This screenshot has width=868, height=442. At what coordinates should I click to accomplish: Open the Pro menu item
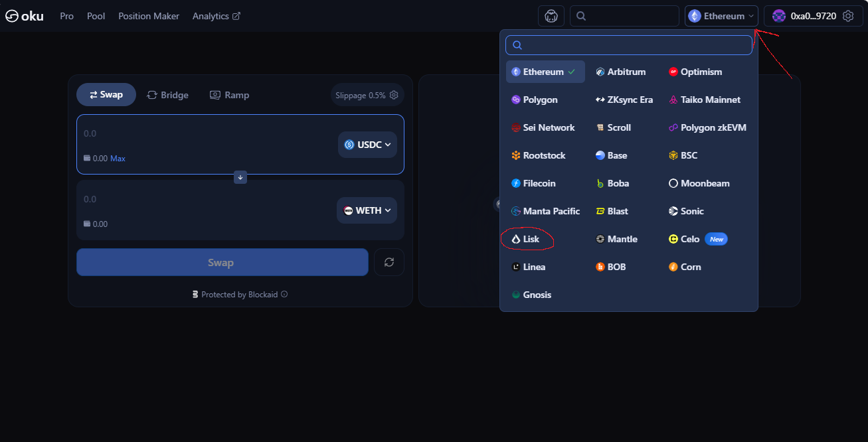pyautogui.click(x=66, y=16)
